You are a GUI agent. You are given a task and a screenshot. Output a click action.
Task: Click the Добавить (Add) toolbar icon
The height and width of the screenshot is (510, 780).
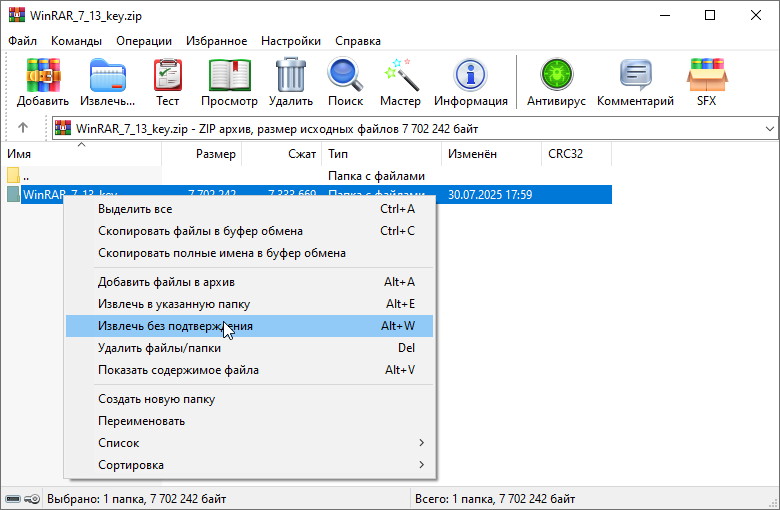click(43, 76)
